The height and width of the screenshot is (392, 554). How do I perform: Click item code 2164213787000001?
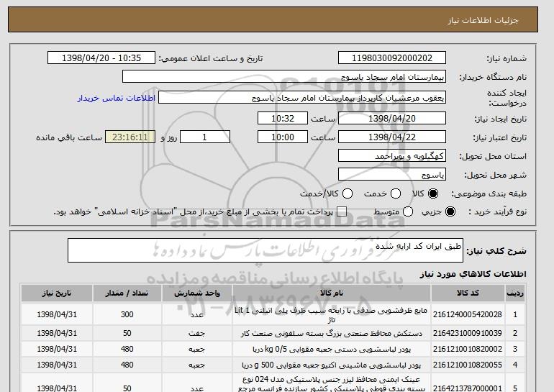pos(468,388)
